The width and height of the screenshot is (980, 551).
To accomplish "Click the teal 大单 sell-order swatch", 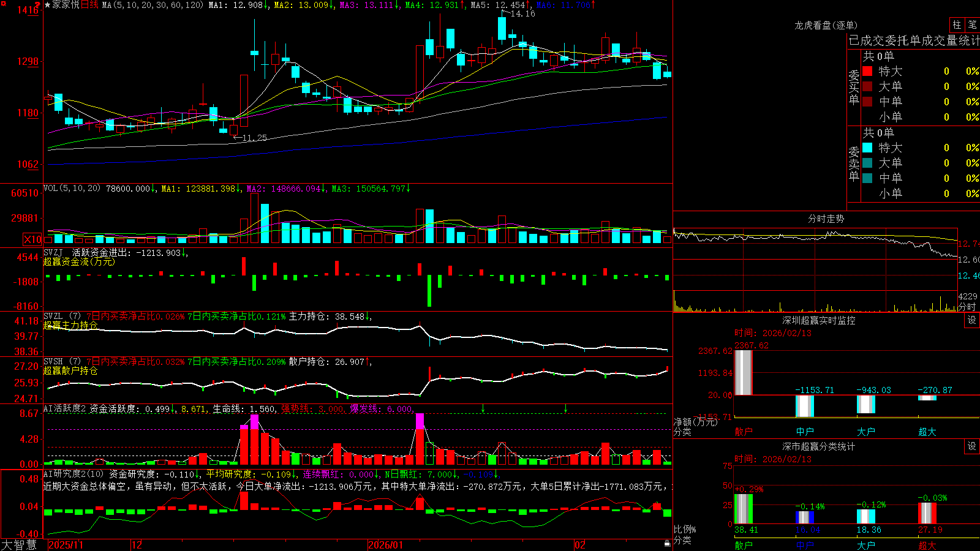I will click(867, 163).
